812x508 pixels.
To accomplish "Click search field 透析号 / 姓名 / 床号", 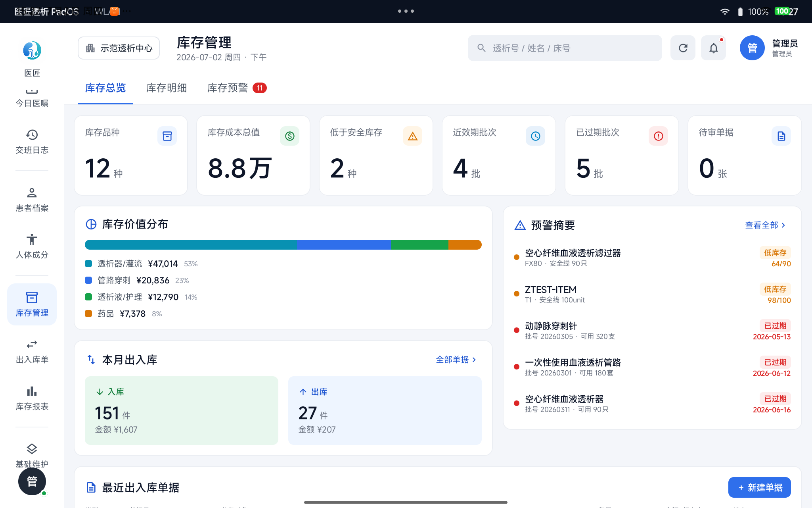I will [x=565, y=48].
